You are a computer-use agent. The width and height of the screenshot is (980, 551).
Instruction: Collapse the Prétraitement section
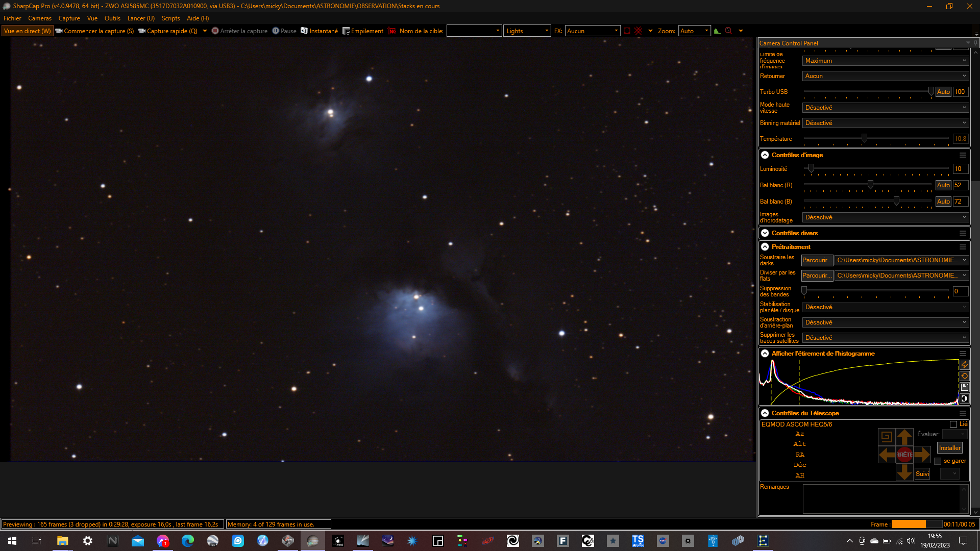coord(765,247)
